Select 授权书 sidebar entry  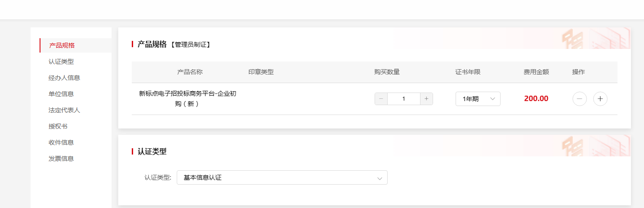point(58,126)
